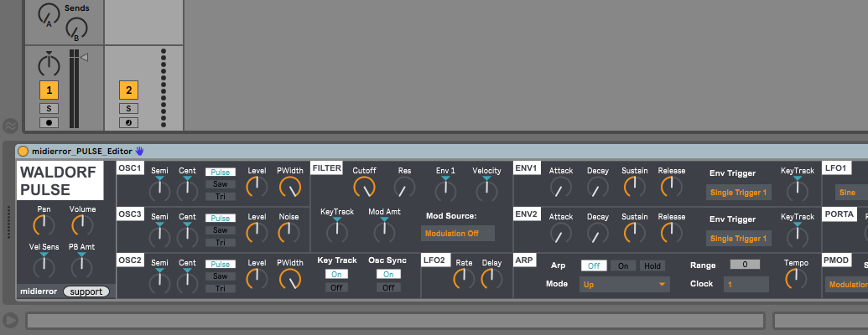
Task: Open ENV1 Env Trigger dropdown
Action: click(x=738, y=193)
